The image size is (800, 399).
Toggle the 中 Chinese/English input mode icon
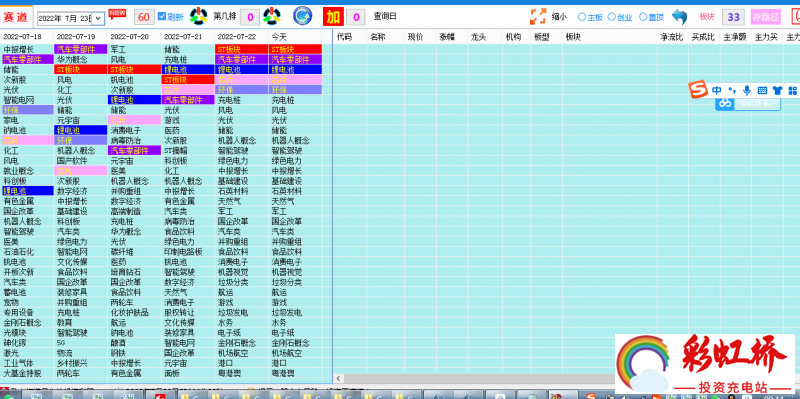coord(717,90)
